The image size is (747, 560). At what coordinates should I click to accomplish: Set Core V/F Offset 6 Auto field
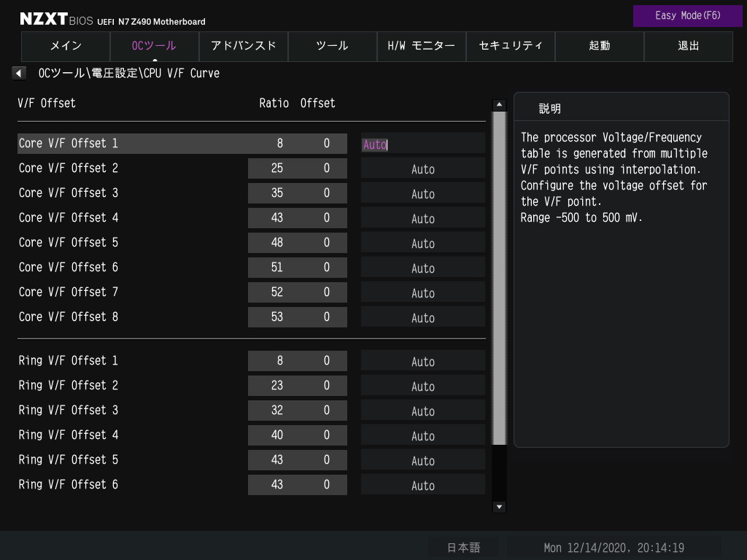pyautogui.click(x=422, y=268)
